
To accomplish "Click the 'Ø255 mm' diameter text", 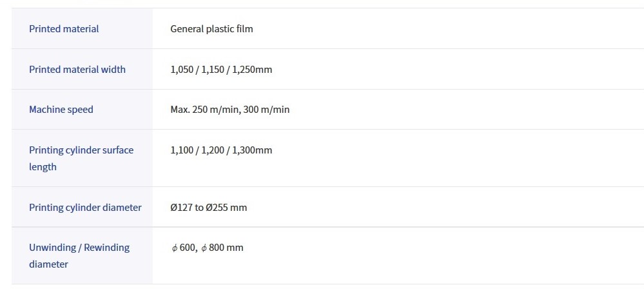I will (x=226, y=207).
